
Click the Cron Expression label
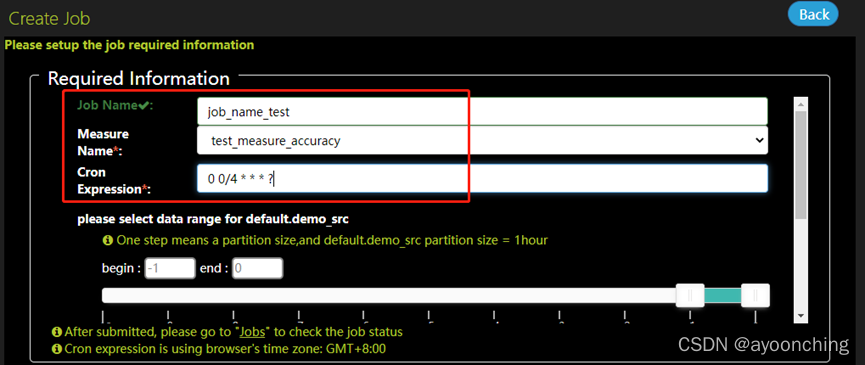point(114,180)
